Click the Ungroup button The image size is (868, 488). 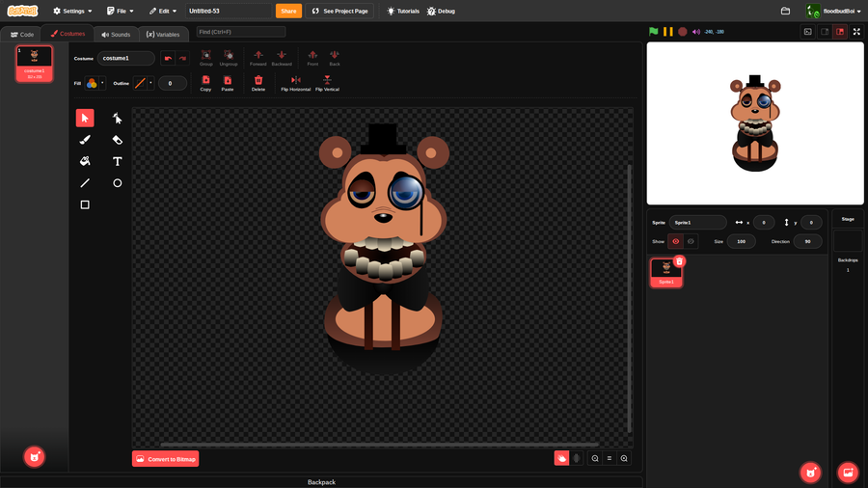click(x=228, y=58)
